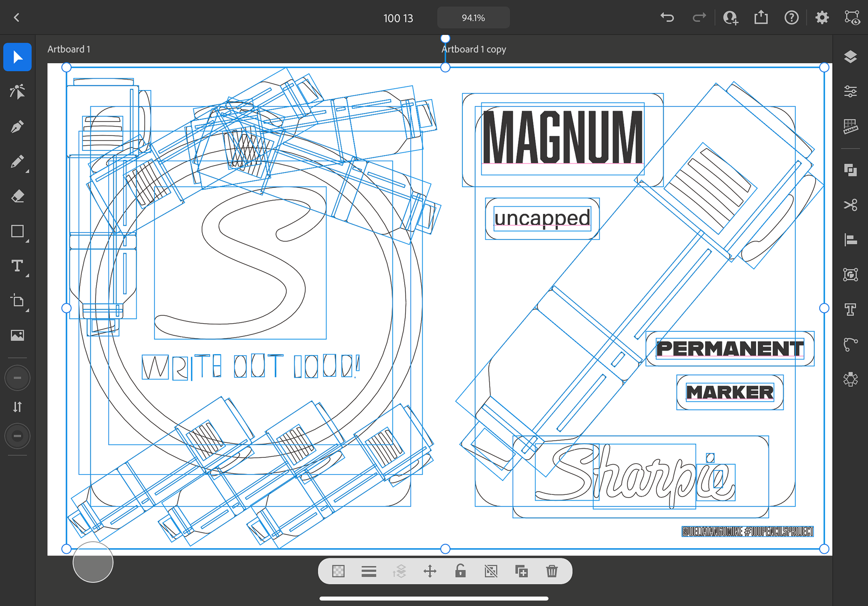Open the Share and export menu
This screenshot has height=606, width=868.
click(x=761, y=18)
